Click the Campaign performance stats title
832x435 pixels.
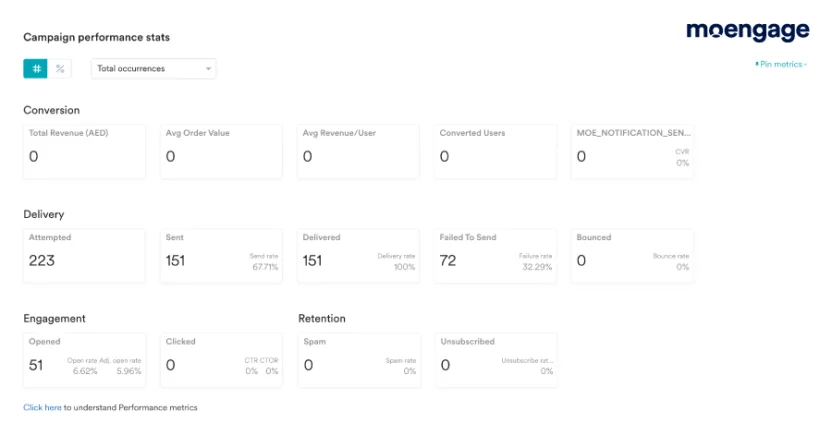click(97, 37)
